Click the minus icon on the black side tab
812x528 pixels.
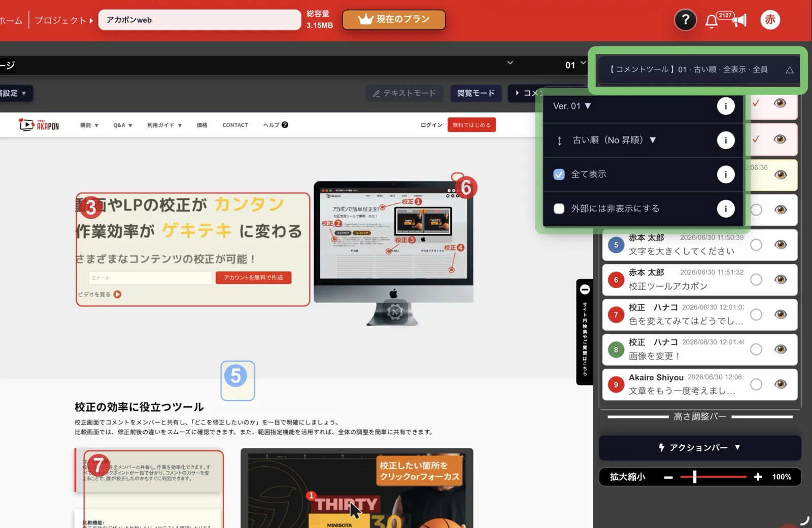pos(585,290)
